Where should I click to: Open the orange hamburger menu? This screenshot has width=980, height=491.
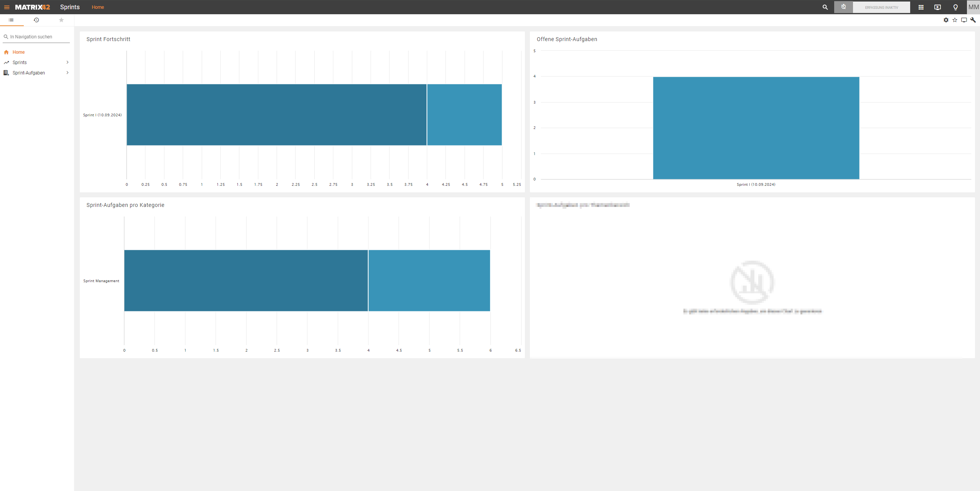pyautogui.click(x=7, y=7)
